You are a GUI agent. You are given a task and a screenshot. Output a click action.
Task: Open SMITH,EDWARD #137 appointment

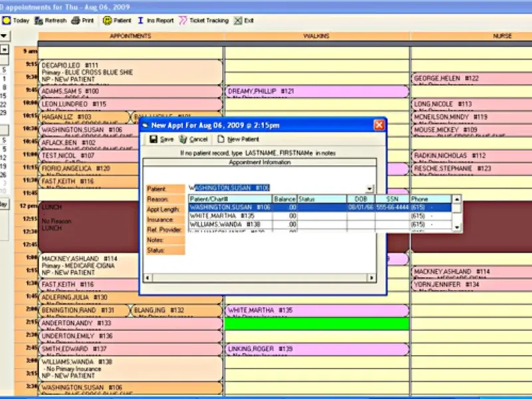click(130, 349)
